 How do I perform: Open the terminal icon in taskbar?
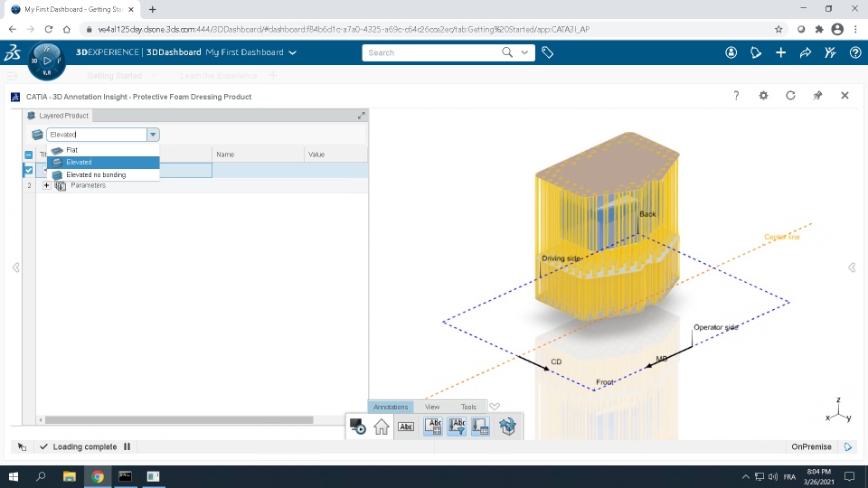[x=125, y=476]
